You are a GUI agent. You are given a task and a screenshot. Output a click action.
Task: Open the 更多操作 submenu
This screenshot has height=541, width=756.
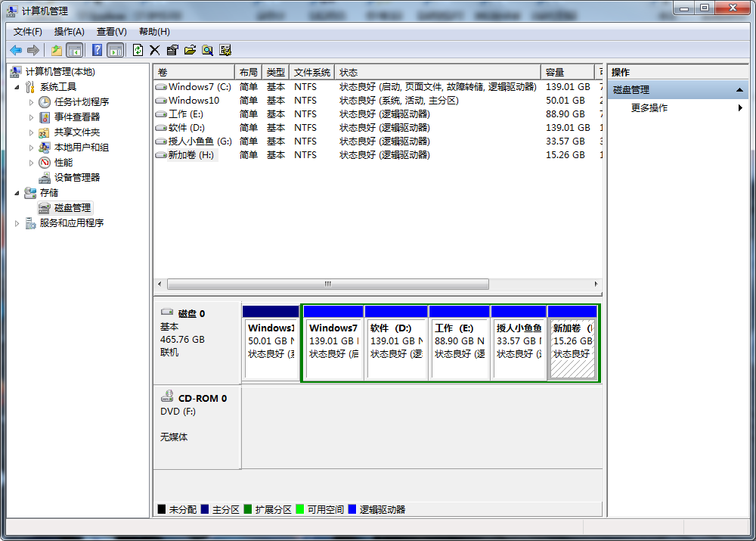[x=678, y=108]
